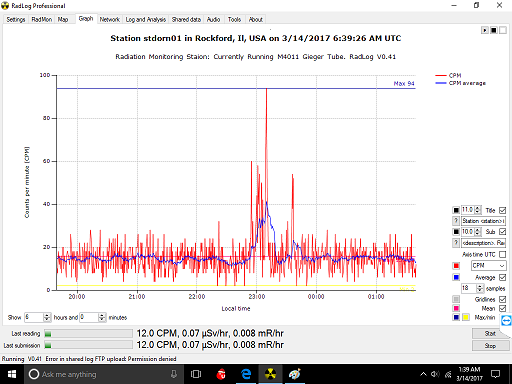Click the subtitle field containing description
The width and height of the screenshot is (512, 384).
pyautogui.click(x=483, y=243)
